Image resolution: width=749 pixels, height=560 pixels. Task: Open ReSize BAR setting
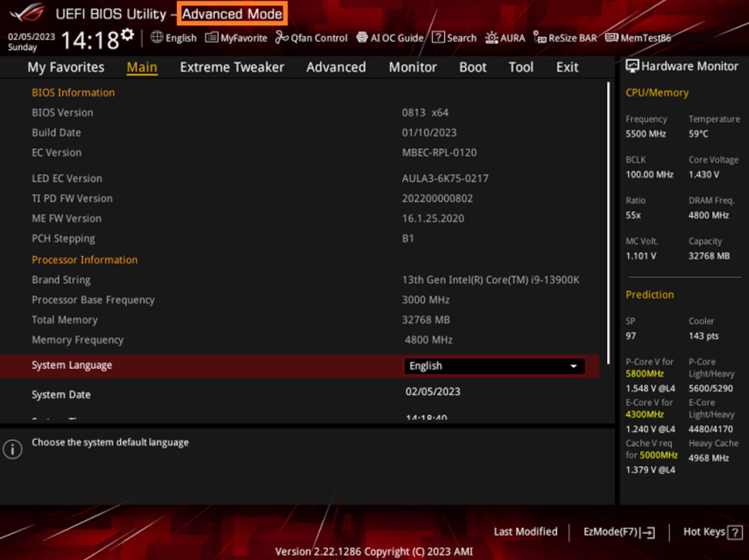point(565,38)
